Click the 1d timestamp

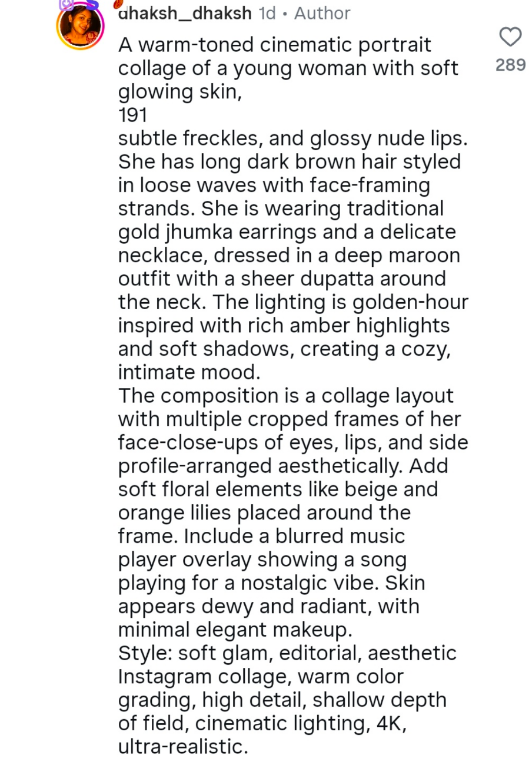tap(267, 13)
